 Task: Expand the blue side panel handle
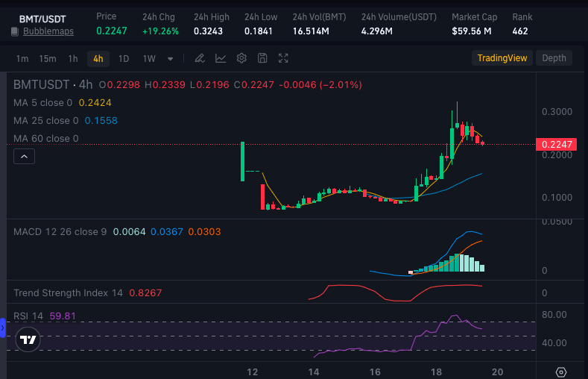pyautogui.click(x=3, y=328)
